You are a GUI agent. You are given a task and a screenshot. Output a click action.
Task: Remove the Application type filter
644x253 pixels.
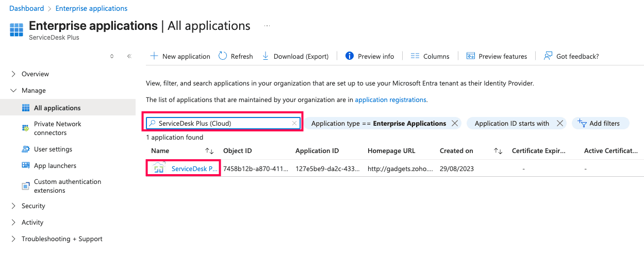pyautogui.click(x=455, y=123)
